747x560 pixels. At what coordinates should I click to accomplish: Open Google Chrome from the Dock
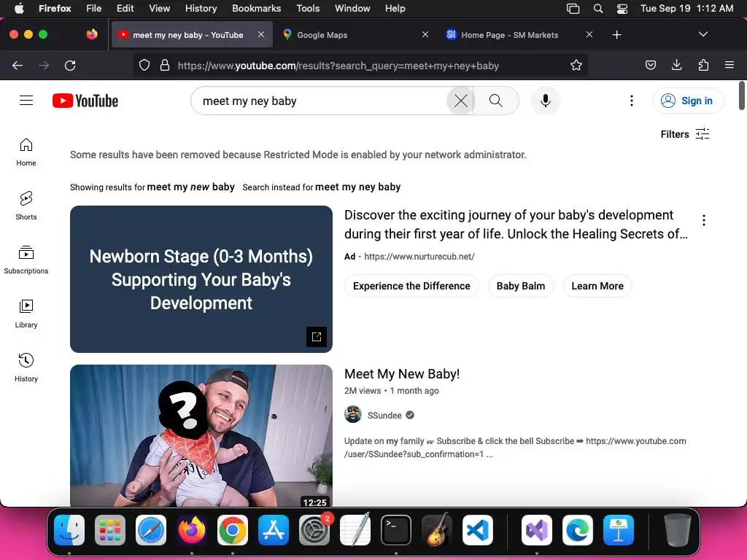point(233,530)
